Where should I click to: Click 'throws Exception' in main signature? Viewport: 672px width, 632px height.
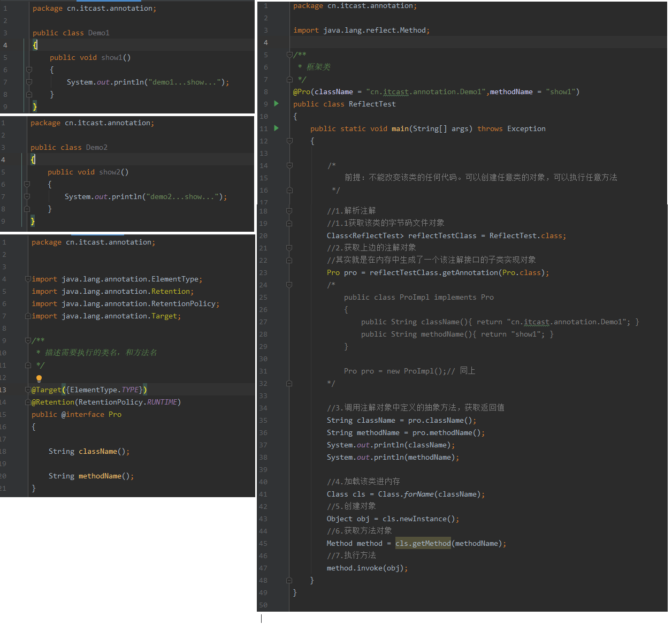[511, 128]
